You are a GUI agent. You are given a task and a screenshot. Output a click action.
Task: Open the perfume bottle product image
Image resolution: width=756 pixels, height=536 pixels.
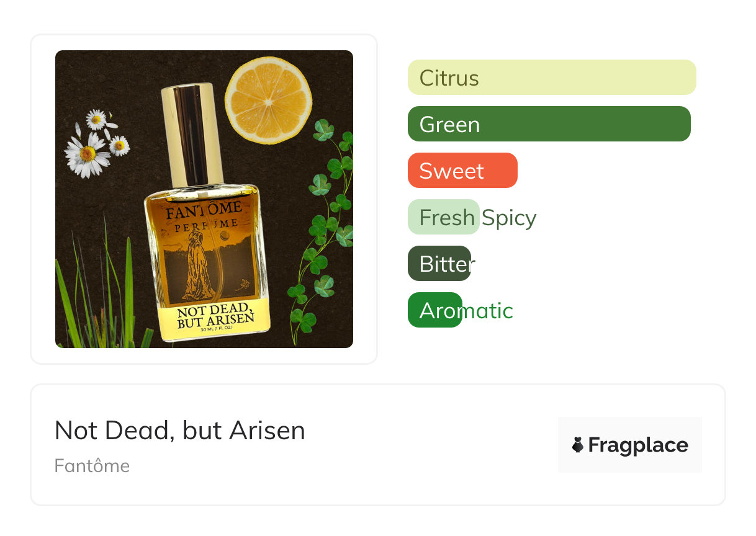204,199
